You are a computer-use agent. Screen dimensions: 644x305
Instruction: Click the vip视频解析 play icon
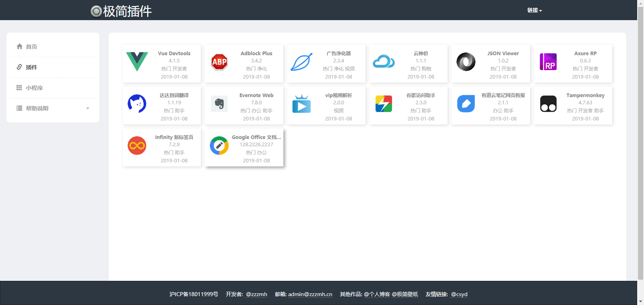click(x=301, y=104)
